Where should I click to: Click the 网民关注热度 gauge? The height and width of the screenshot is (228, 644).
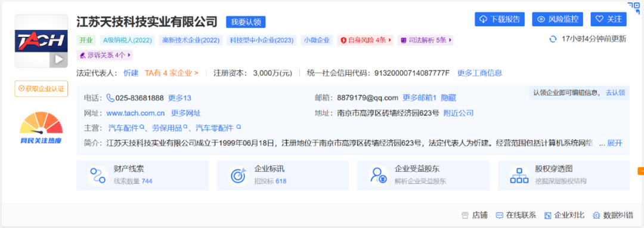[41, 128]
